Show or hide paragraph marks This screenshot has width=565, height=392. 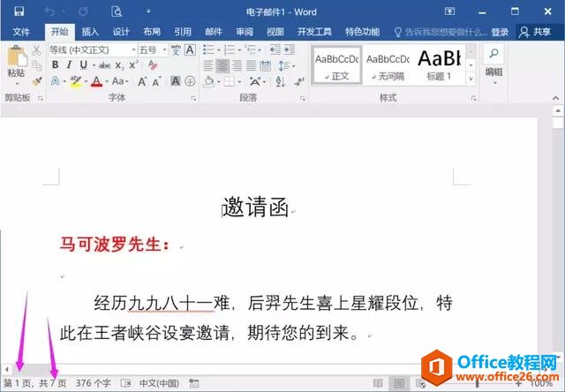tap(299, 81)
